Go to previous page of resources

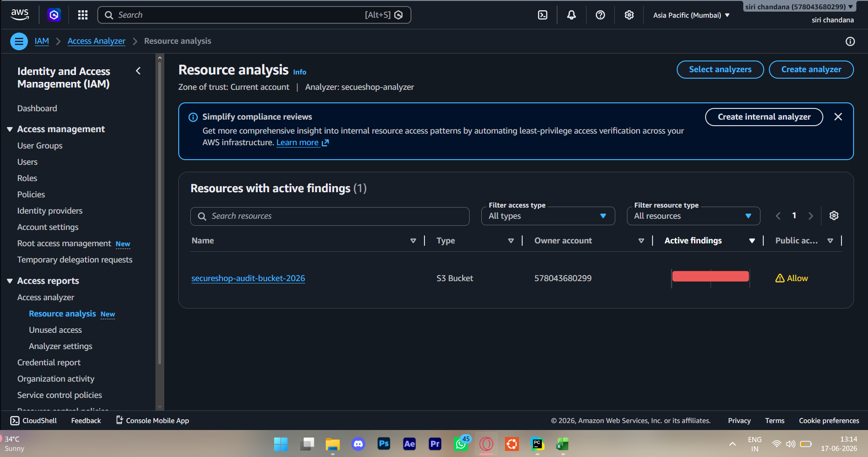tap(778, 216)
